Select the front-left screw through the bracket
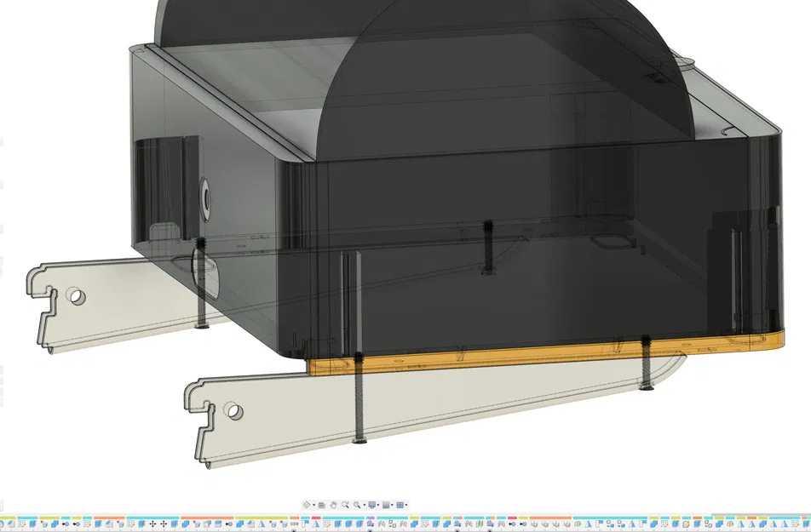The width and height of the screenshot is (811, 532). point(359,398)
